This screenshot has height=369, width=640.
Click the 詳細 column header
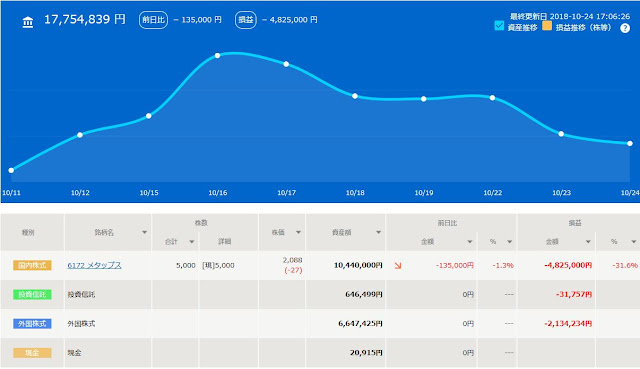coord(224,242)
